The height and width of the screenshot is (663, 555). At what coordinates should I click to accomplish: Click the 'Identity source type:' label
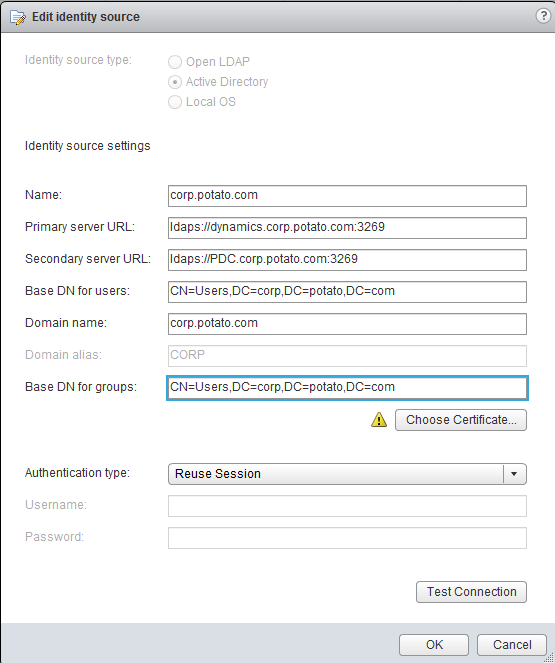coord(78,60)
